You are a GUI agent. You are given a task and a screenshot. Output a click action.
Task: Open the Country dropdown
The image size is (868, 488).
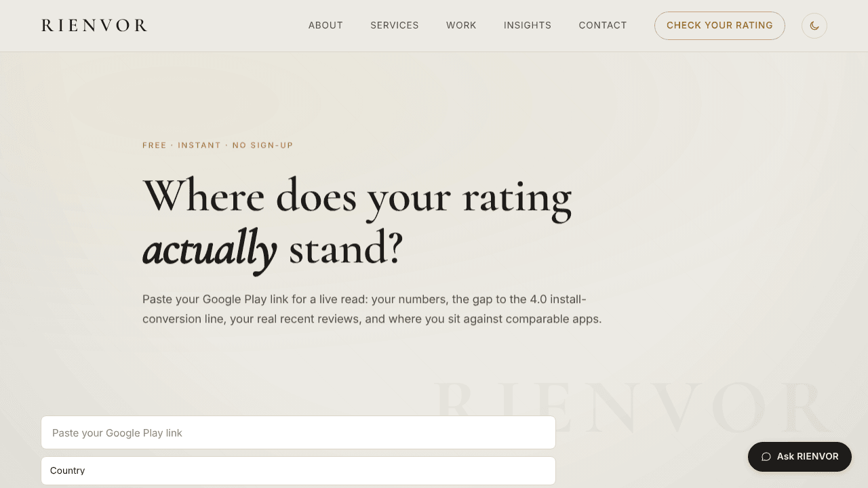click(x=298, y=470)
